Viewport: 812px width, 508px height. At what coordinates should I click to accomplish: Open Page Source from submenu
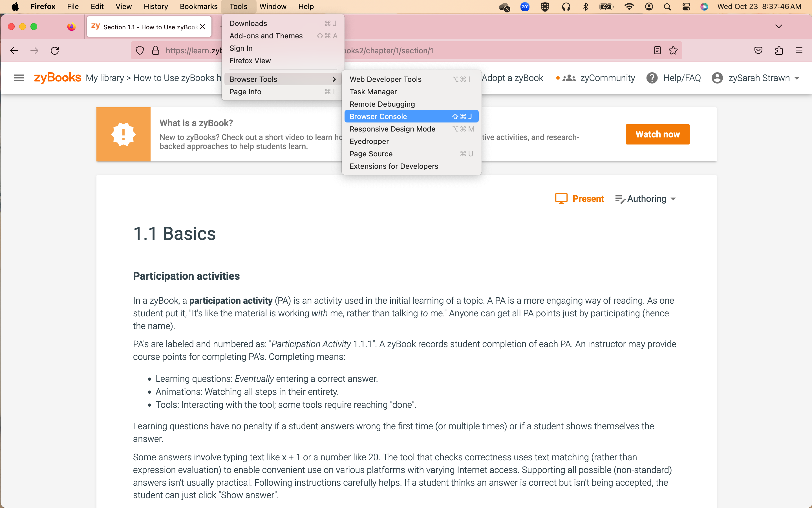tap(411, 154)
